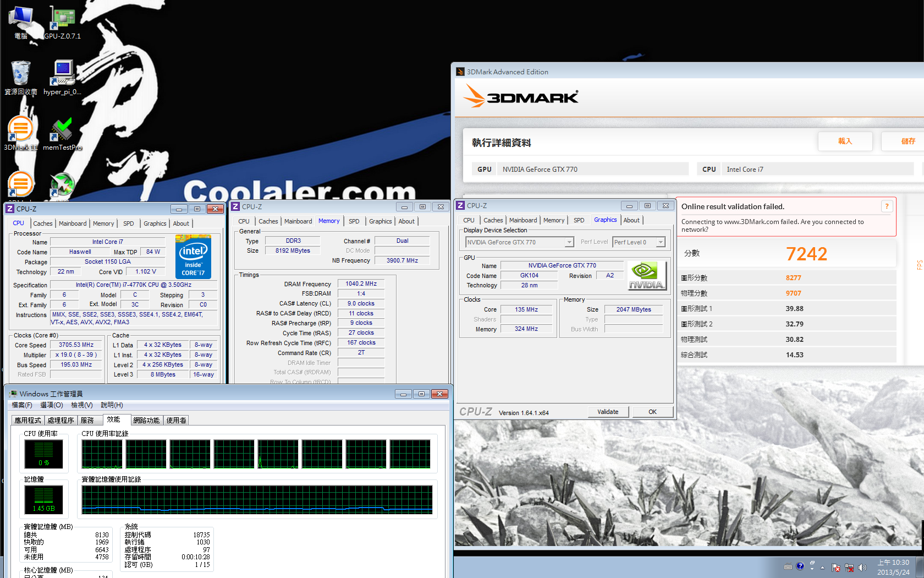Click the 物理分數 value 9707
The width and height of the screenshot is (924, 578).
(793, 293)
